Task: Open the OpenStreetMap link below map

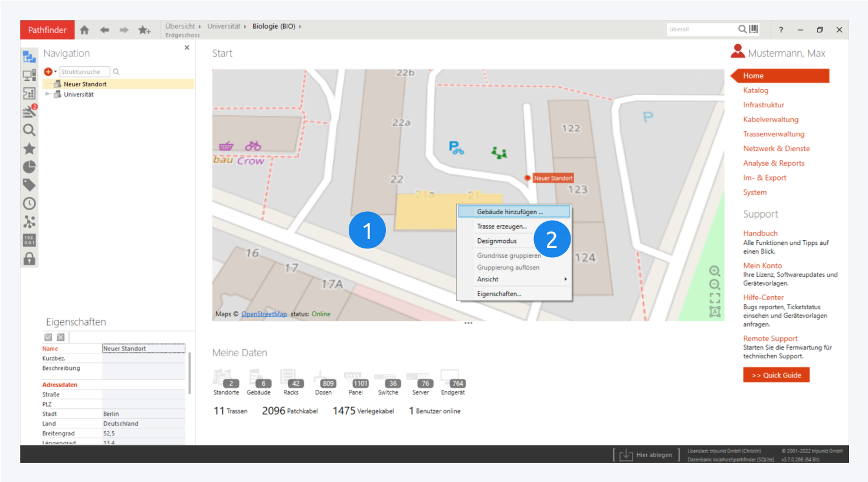Action: click(264, 314)
